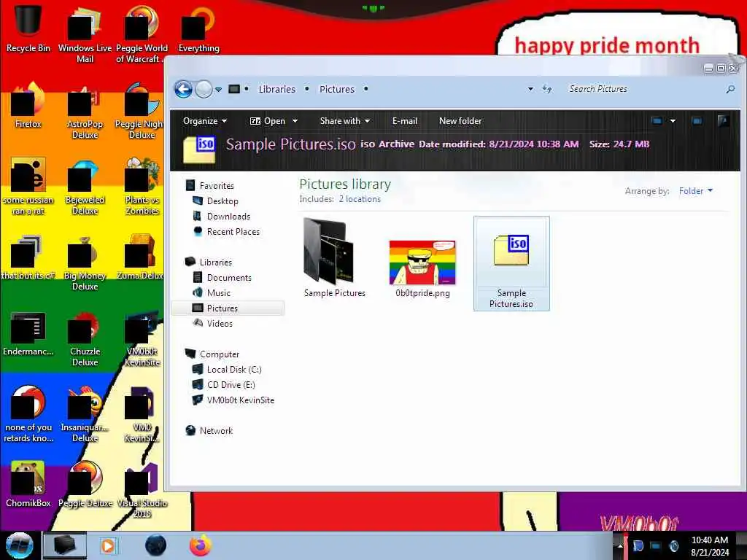Viewport: 747px width, 560px height.
Task: Select Pictures library in sidebar
Action: [228, 308]
